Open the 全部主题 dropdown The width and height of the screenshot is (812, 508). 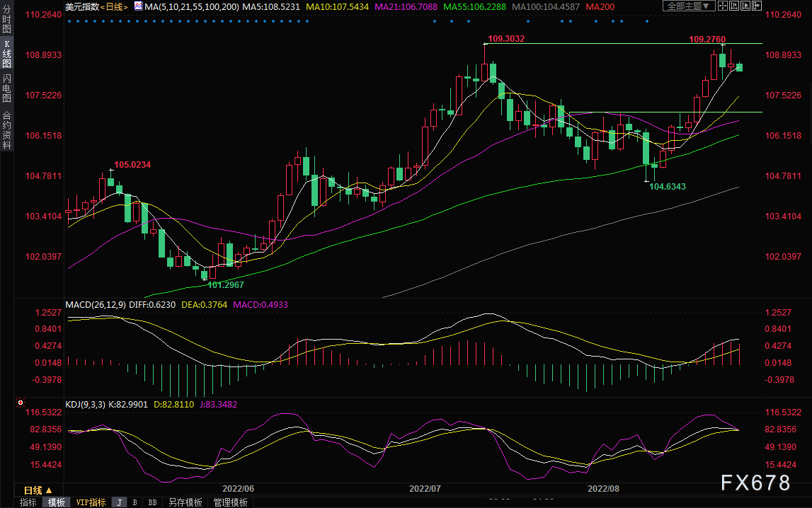pos(687,6)
